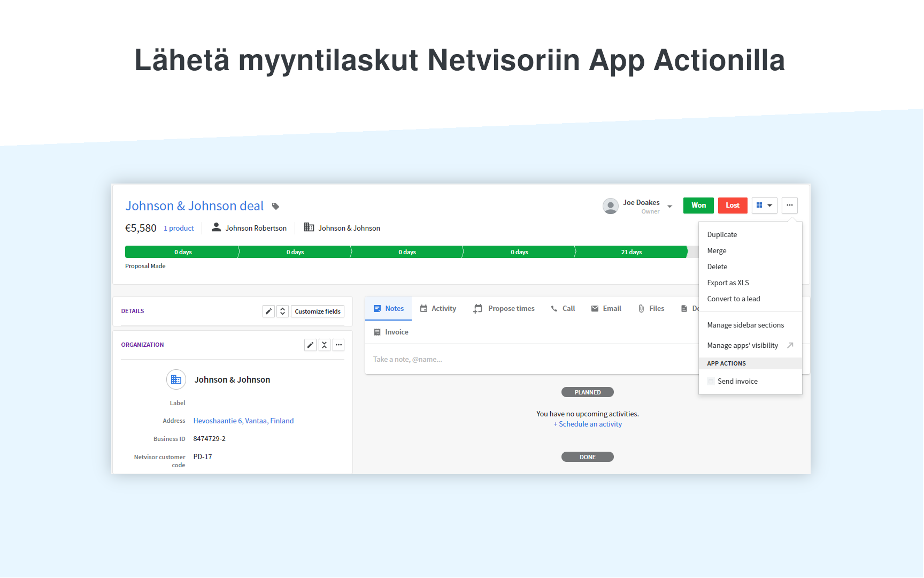Click the Johnson & Johnson organization name in sidebar
The image size is (924, 578).
pos(232,380)
